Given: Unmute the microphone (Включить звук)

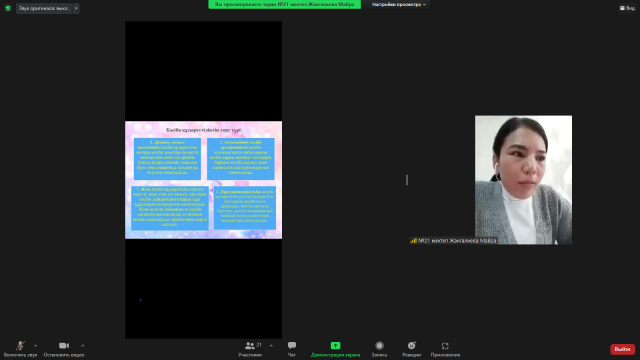Looking at the screenshot, I should tap(20, 346).
